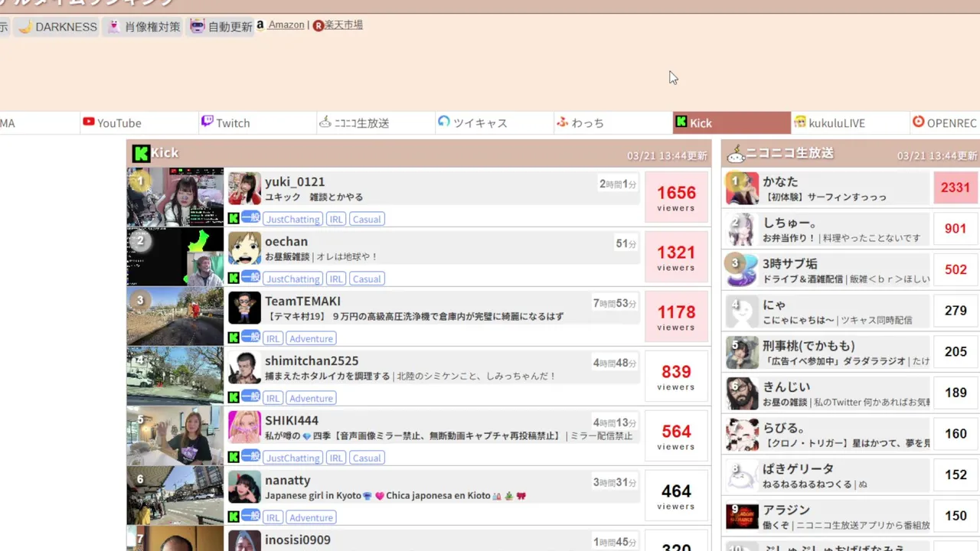Click Adventure tag on TeamTEMAKI row

[x=311, y=338]
